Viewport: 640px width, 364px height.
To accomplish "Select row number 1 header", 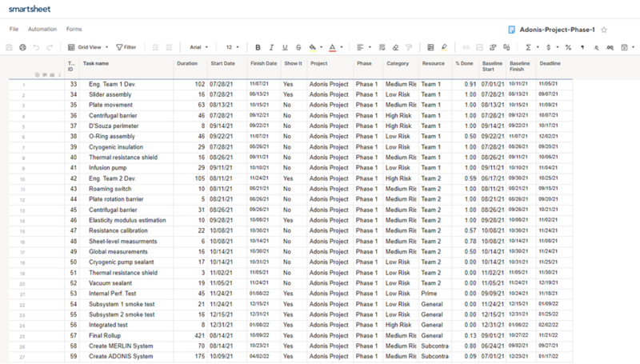I will (x=24, y=85).
